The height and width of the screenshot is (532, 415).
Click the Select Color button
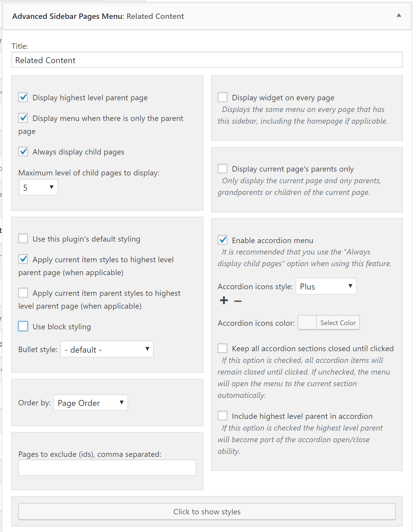[x=338, y=323]
